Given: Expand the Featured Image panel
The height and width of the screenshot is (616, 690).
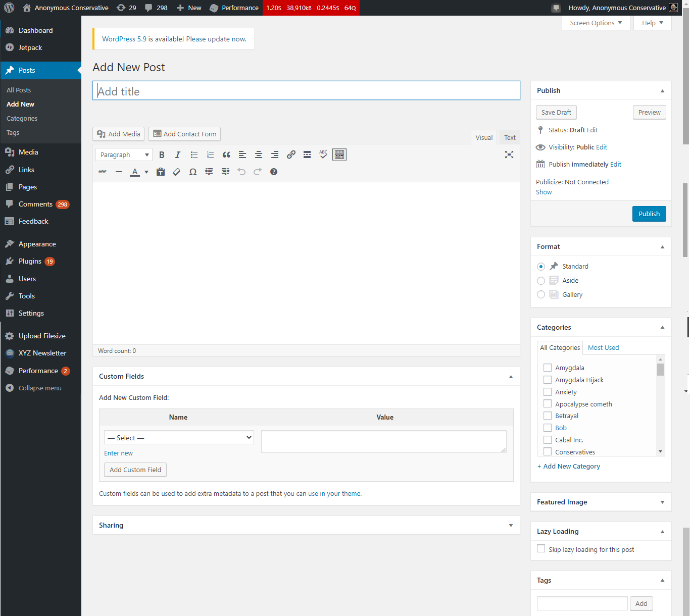Looking at the screenshot, I should point(662,502).
